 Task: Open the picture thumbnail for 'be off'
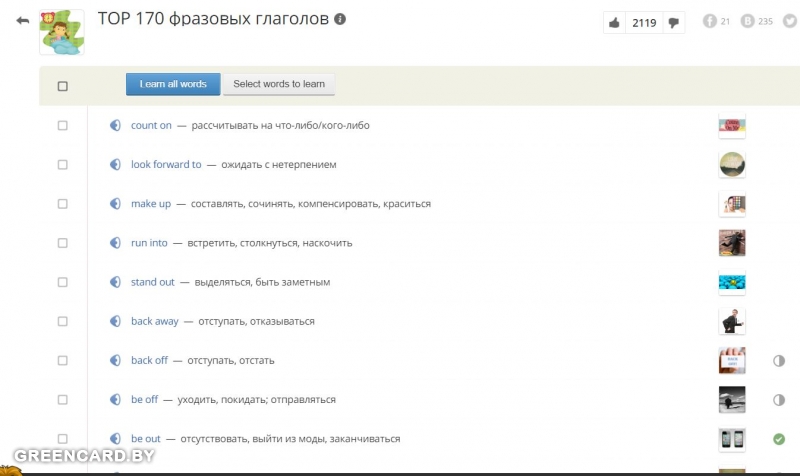[x=732, y=399]
